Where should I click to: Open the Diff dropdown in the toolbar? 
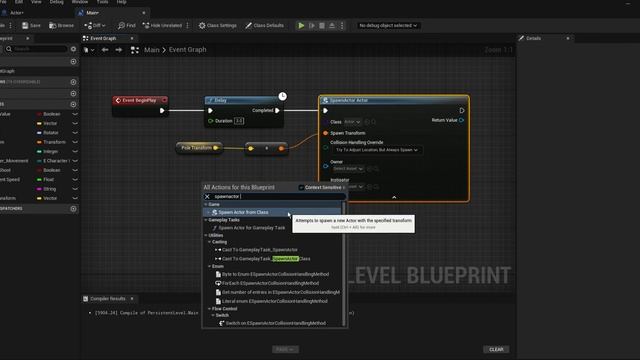pos(94,25)
